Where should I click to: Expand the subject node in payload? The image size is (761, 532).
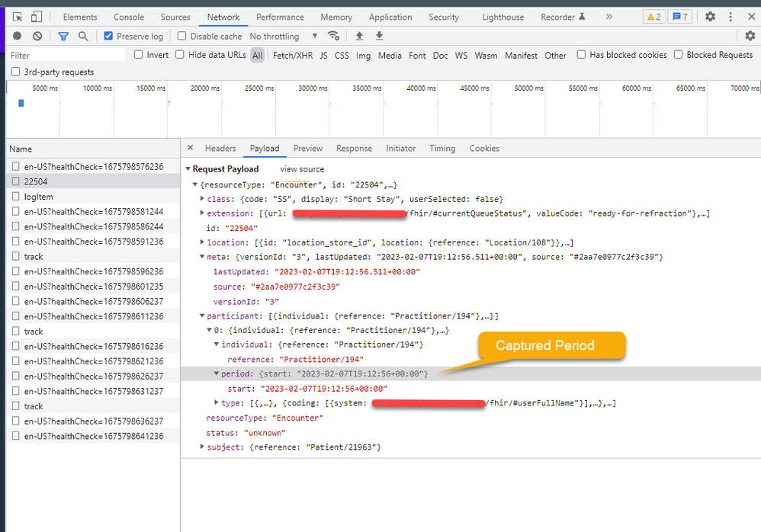pos(202,447)
